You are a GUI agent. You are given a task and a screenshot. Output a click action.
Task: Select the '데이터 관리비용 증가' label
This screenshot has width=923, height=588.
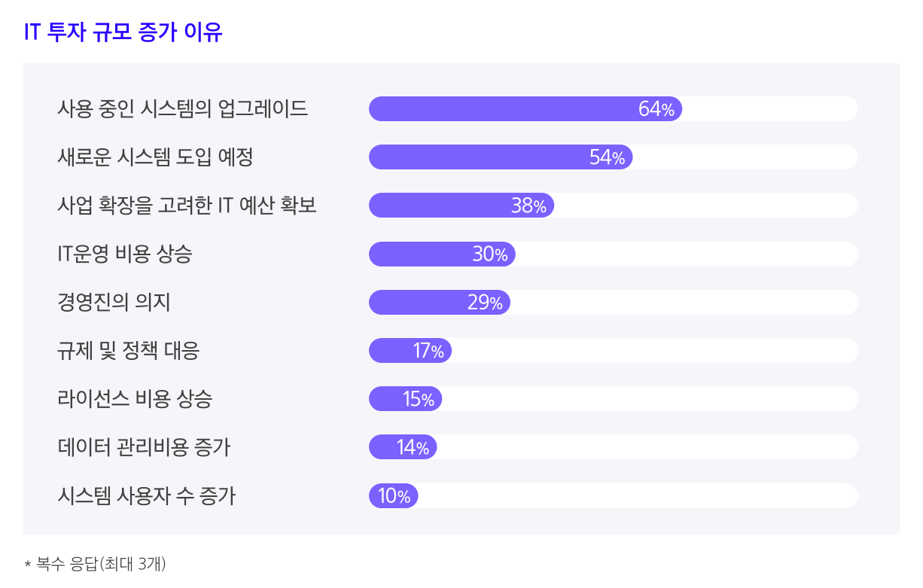coord(144,447)
